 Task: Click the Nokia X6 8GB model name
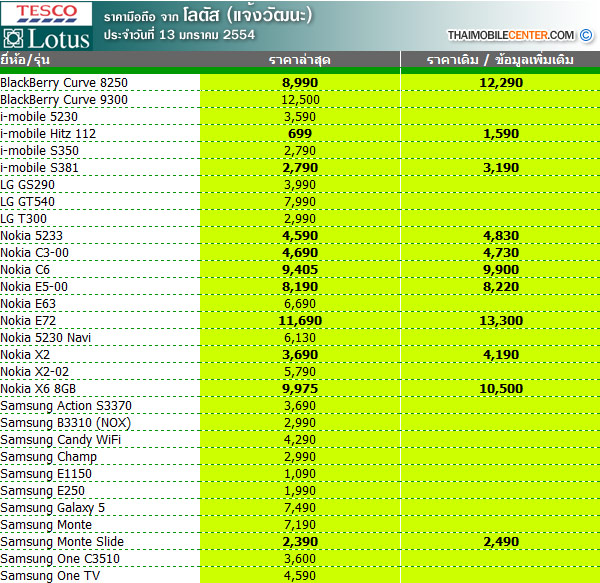(x=38, y=389)
